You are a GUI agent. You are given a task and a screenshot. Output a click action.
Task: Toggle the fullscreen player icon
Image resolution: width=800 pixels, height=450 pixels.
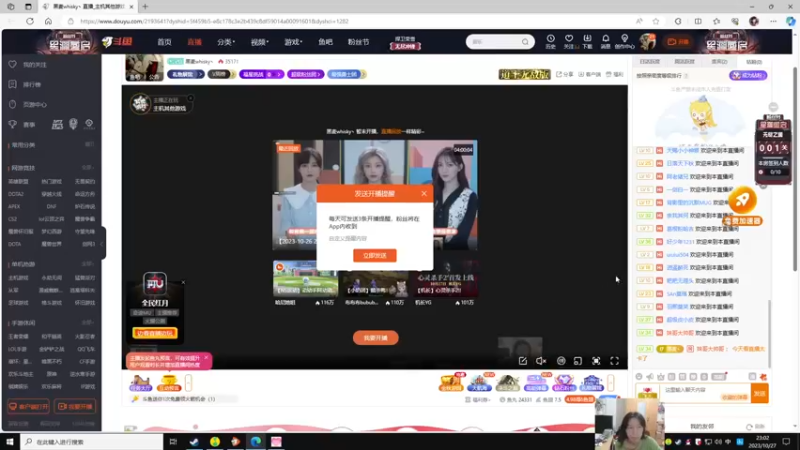615,361
